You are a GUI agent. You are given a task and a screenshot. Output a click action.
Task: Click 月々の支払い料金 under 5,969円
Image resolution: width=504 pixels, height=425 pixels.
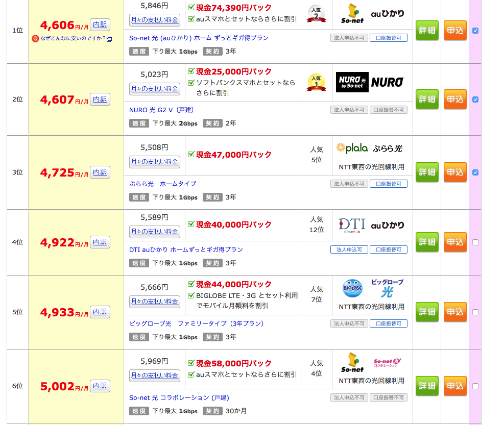pyautogui.click(x=155, y=376)
